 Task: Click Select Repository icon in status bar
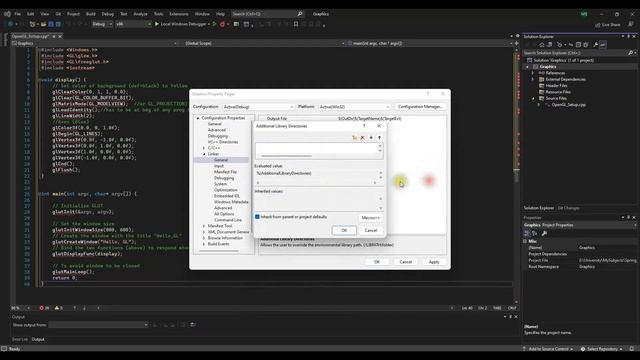tap(583, 349)
